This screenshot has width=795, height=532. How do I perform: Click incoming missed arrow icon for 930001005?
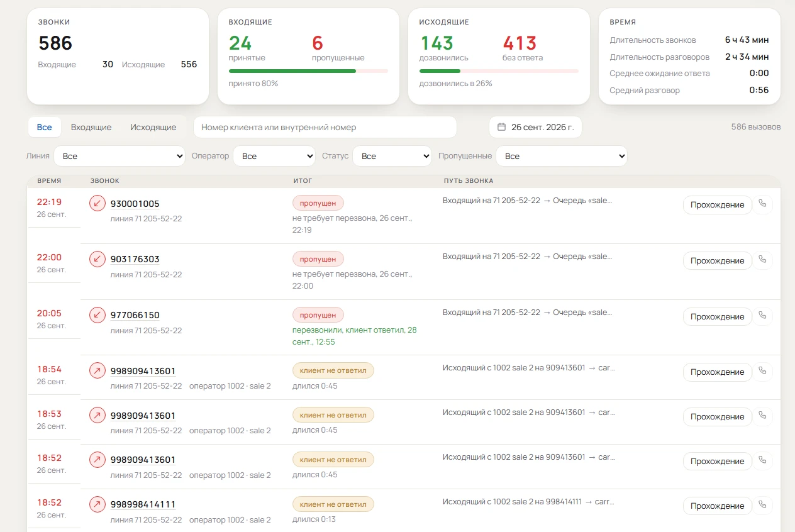point(97,203)
